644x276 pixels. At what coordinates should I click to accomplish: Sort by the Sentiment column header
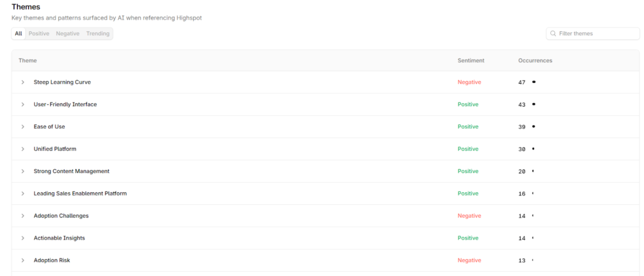[470, 60]
